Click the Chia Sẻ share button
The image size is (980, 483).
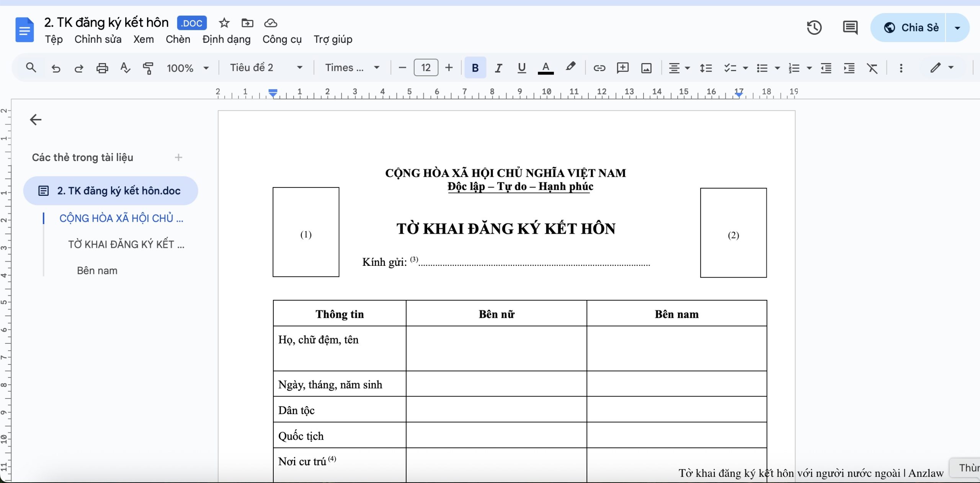click(911, 28)
